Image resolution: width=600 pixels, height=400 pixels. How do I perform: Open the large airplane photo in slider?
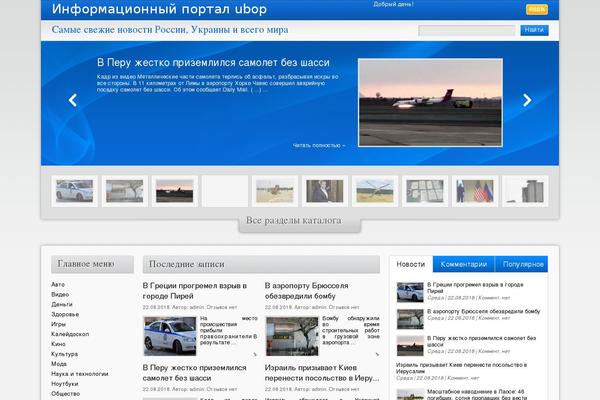click(x=430, y=103)
